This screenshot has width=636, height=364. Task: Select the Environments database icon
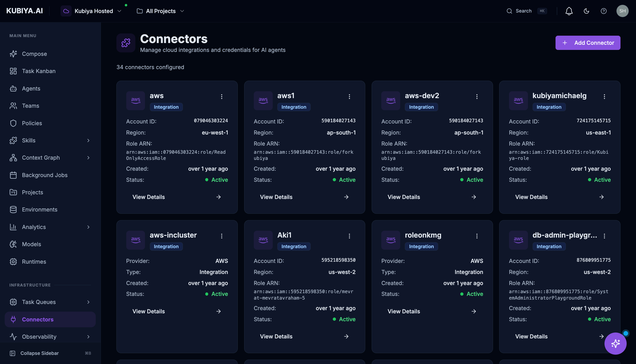point(13,210)
